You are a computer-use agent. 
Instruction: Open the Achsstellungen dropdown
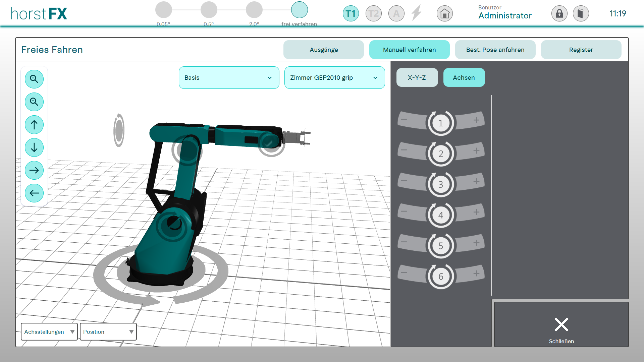pyautogui.click(x=49, y=332)
